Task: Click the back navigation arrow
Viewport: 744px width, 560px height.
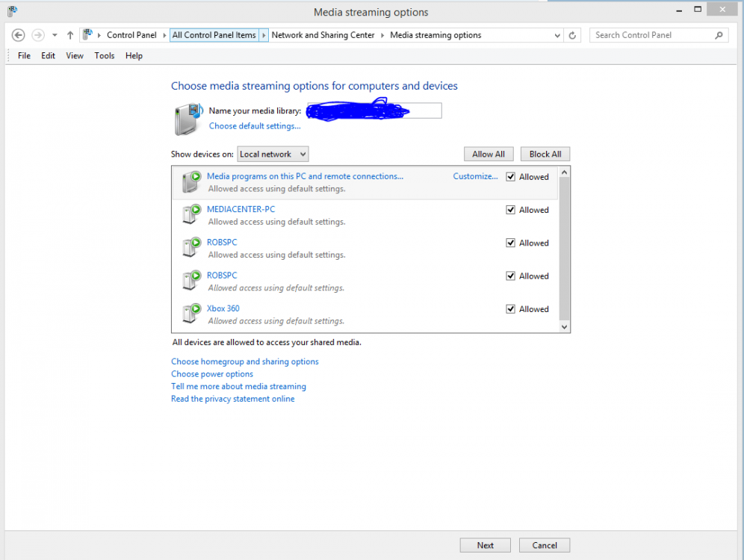Action: click(18, 34)
